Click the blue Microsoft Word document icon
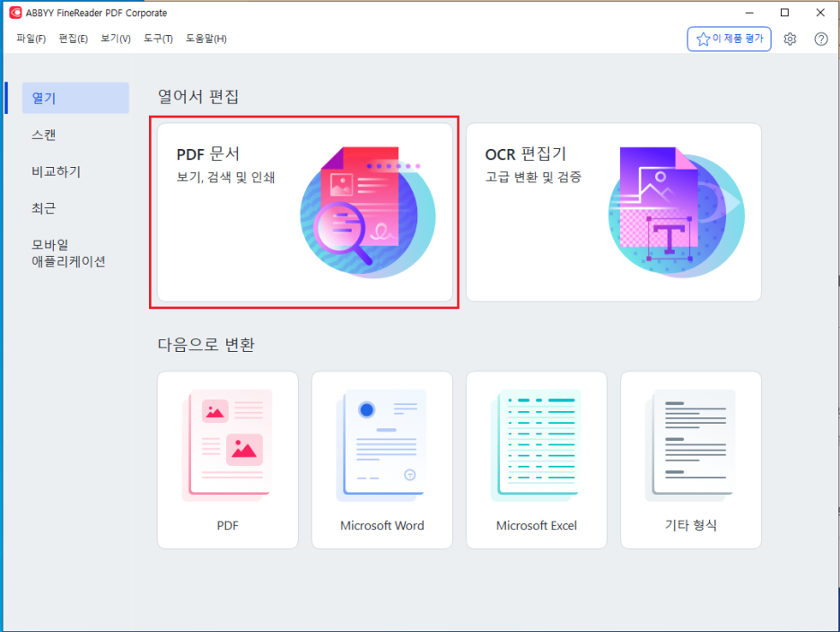The image size is (840, 632). [382, 445]
